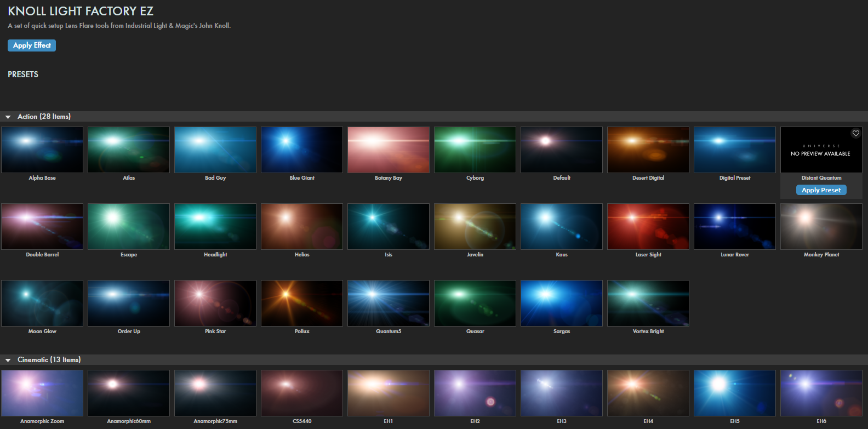
Task: Choose the Javelin preset thumbnail
Action: 475,226
